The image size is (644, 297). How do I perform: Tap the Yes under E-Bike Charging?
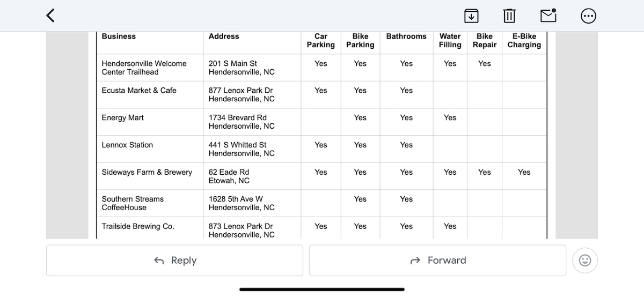tap(524, 172)
